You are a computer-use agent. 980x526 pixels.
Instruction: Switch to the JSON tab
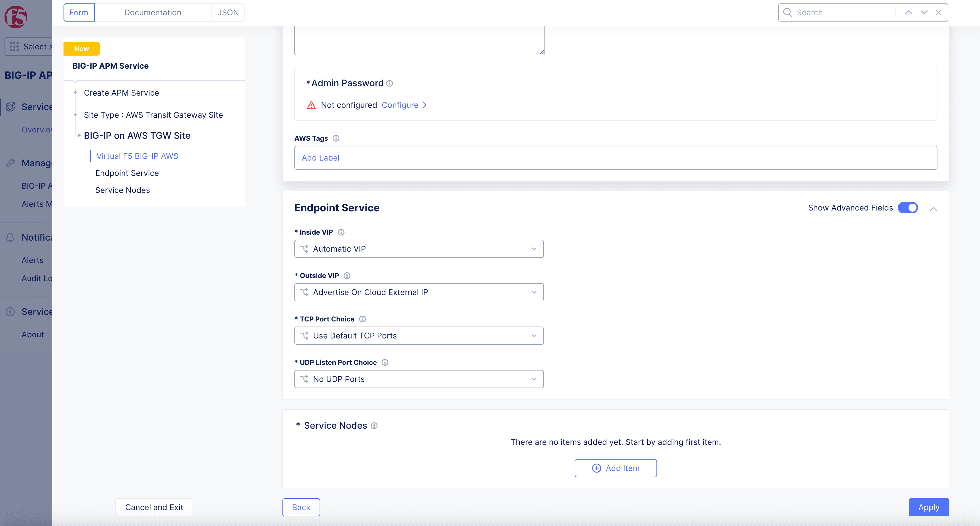click(228, 12)
